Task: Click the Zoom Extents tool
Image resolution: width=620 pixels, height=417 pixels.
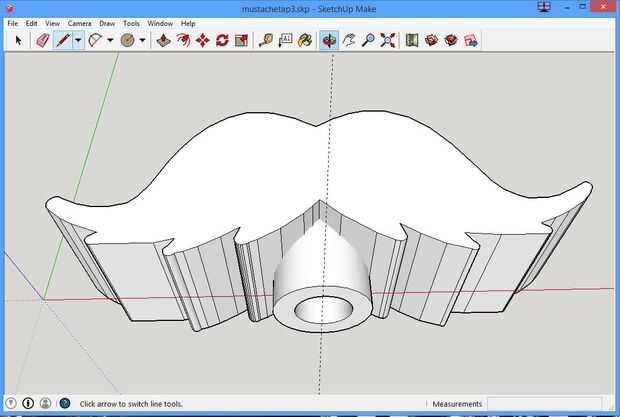Action: click(388, 40)
